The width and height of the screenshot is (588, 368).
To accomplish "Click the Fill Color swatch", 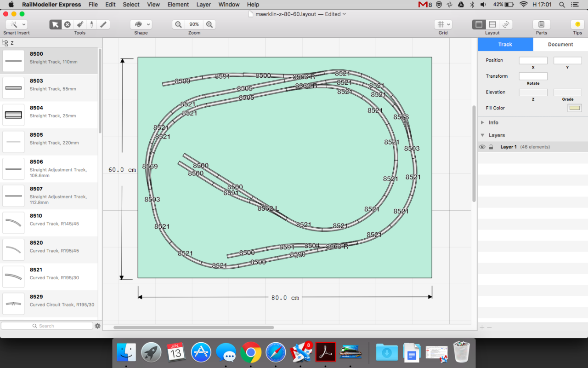I will click(574, 108).
